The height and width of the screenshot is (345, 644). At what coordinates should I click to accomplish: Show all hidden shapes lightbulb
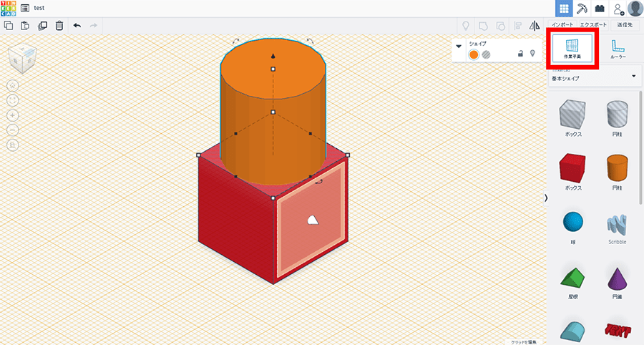tap(466, 26)
